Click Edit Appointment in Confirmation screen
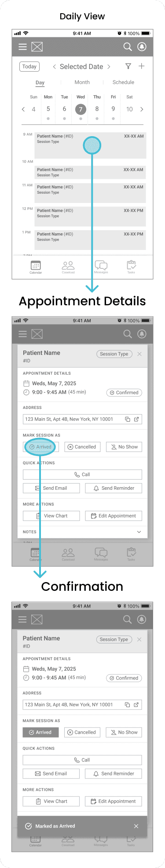 [x=114, y=801]
